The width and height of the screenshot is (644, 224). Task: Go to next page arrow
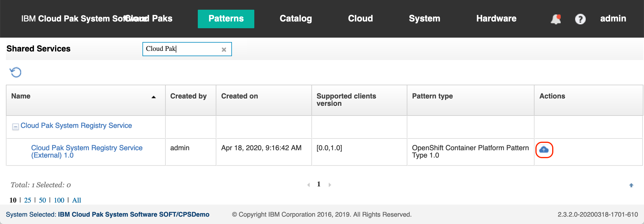(330, 185)
